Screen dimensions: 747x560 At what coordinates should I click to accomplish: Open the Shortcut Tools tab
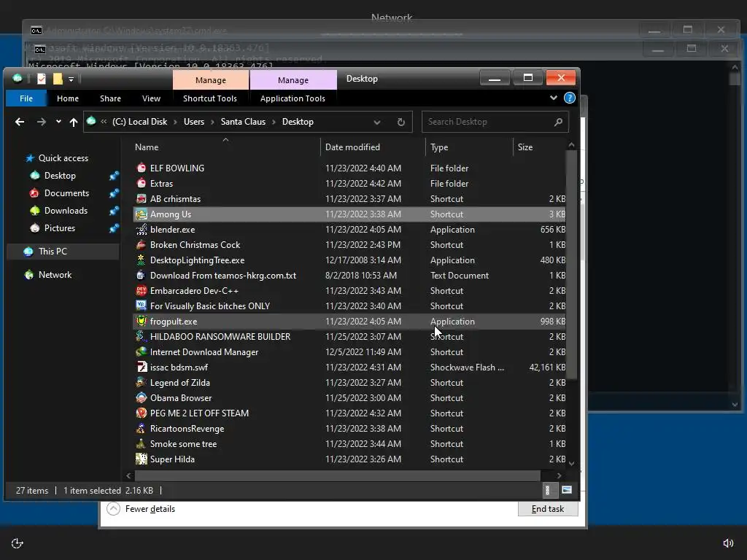click(210, 98)
